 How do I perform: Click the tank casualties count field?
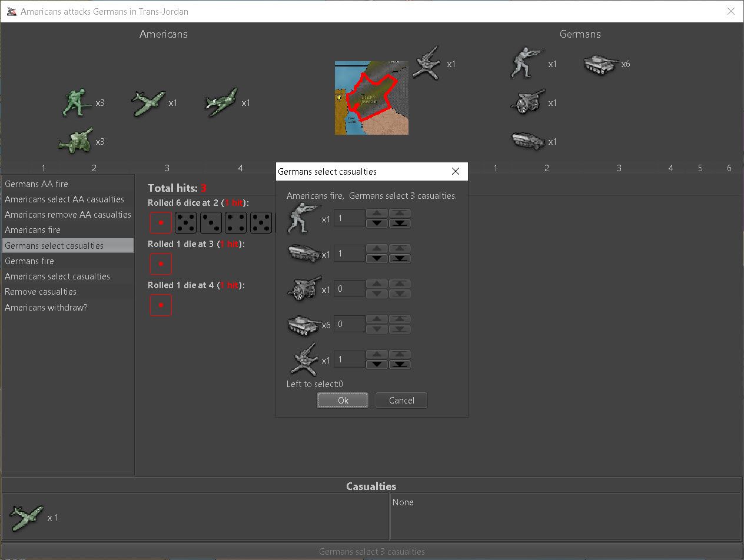(x=349, y=324)
